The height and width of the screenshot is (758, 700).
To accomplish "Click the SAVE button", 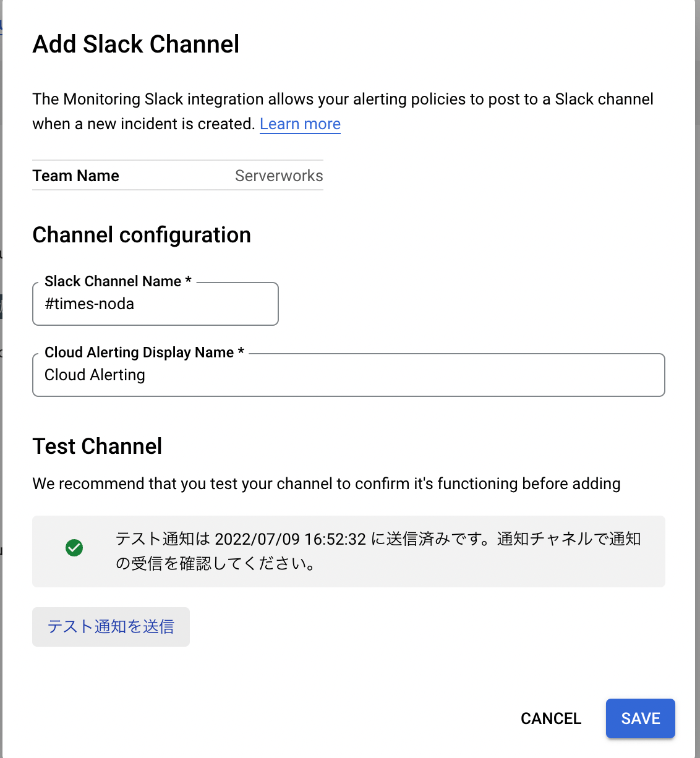I will tap(641, 718).
